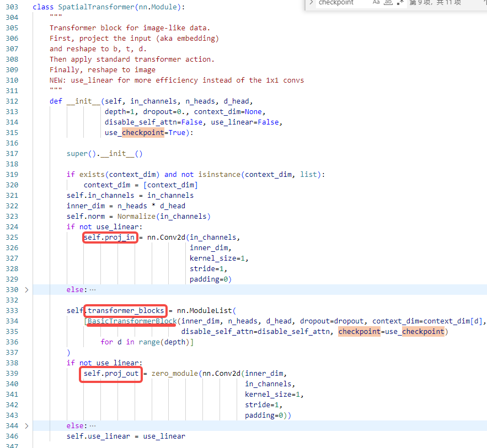Click the __init__ method name on line 312

83,101
